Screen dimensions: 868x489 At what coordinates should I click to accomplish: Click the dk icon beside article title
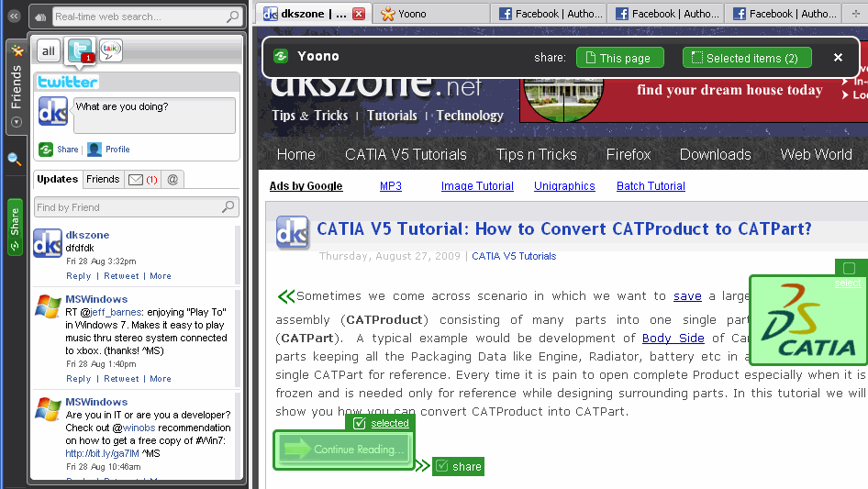tap(293, 233)
